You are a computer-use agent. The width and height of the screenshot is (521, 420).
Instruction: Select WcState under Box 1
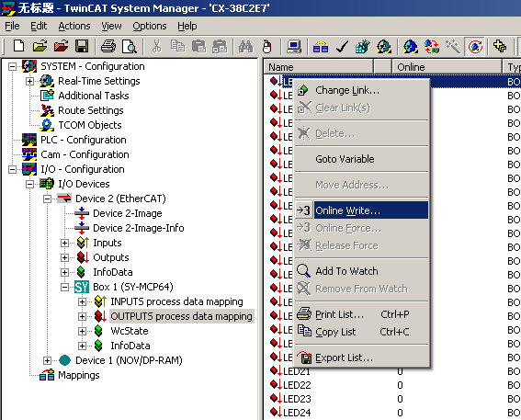130,331
